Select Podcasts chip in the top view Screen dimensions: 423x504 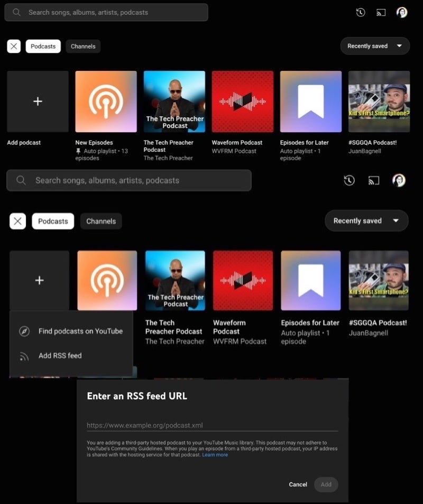pyautogui.click(x=43, y=47)
